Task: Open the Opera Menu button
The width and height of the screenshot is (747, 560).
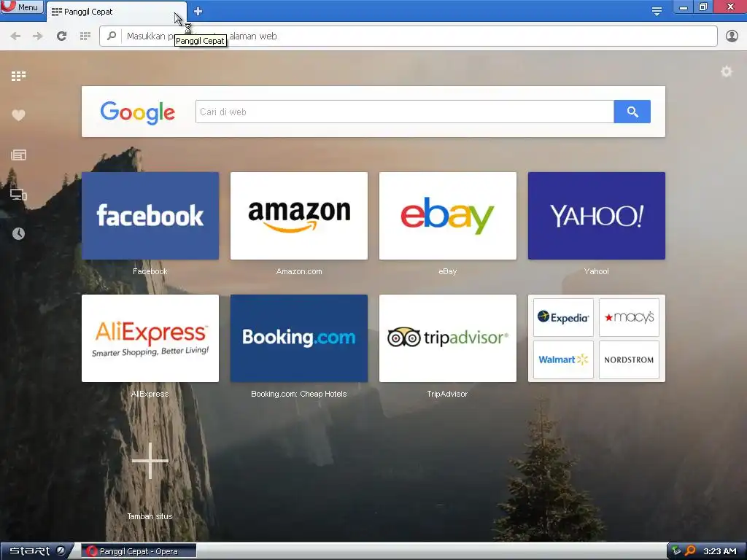Action: pos(21,7)
